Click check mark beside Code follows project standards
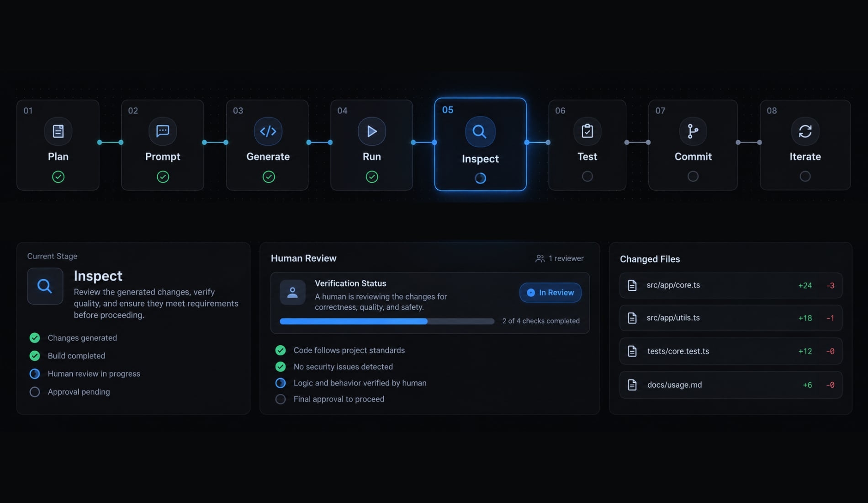 pos(281,350)
